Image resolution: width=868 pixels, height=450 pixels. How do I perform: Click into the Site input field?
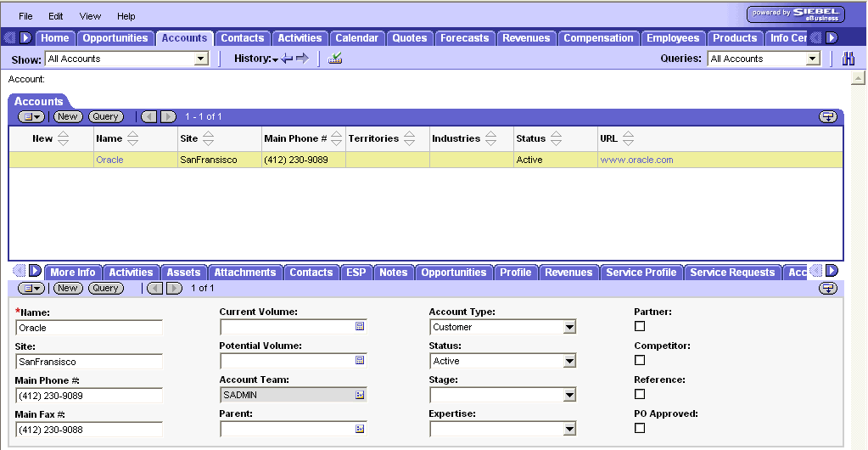click(89, 362)
